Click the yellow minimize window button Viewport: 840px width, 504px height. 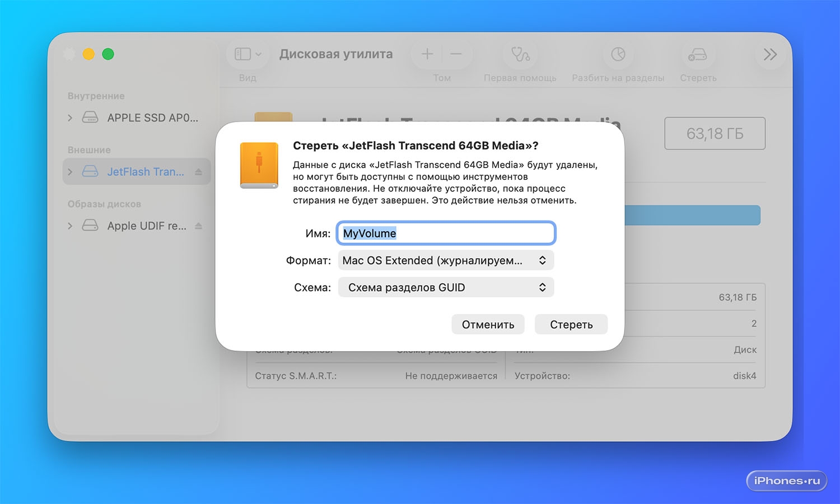88,54
